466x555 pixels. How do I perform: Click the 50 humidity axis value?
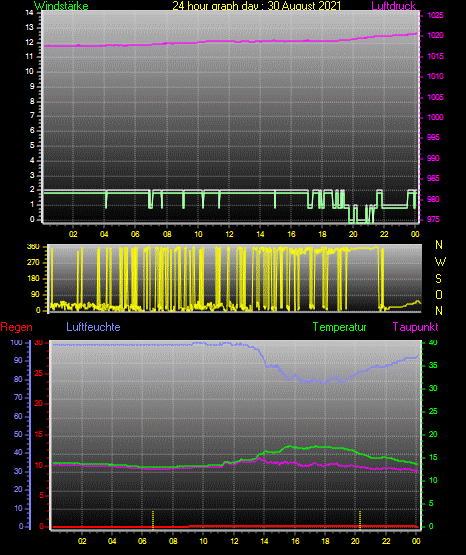click(18, 434)
